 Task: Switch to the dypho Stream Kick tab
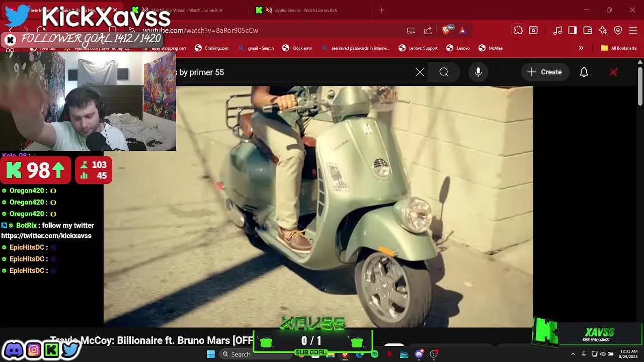(x=306, y=10)
